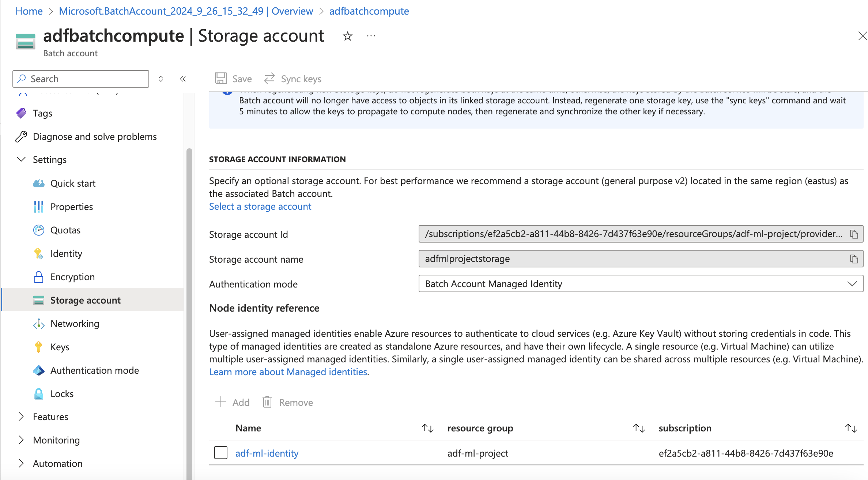The width and height of the screenshot is (868, 480).
Task: Click the Batch account resource icon
Action: coord(26,41)
